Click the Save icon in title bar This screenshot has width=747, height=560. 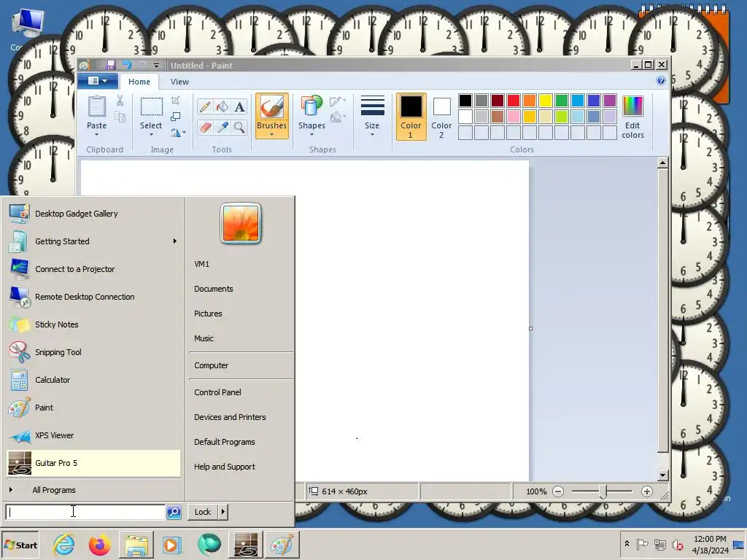111,65
